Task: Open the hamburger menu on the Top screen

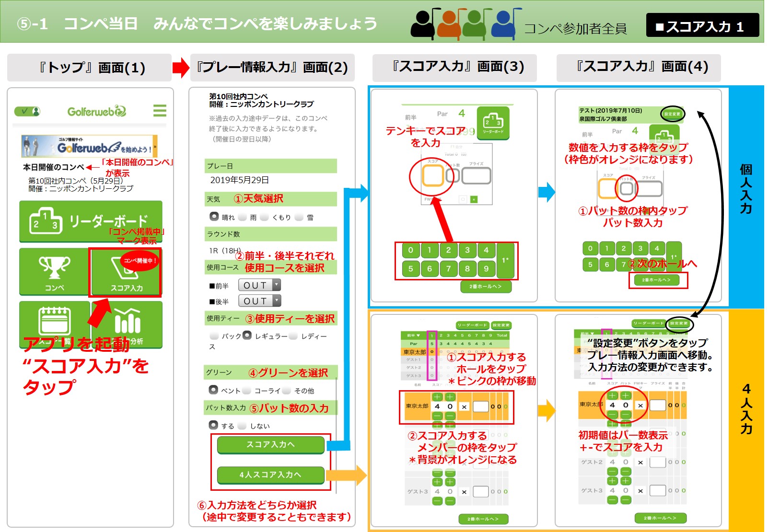Action: click(x=160, y=111)
